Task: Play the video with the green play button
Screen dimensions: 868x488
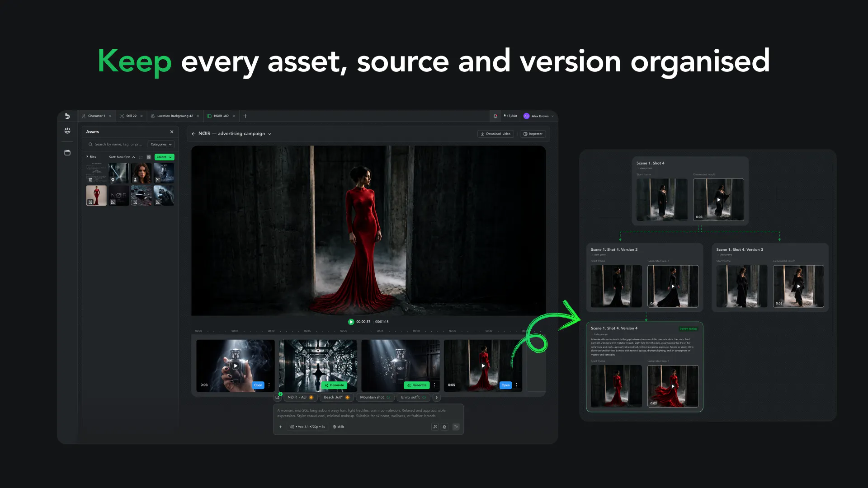Action: [351, 322]
